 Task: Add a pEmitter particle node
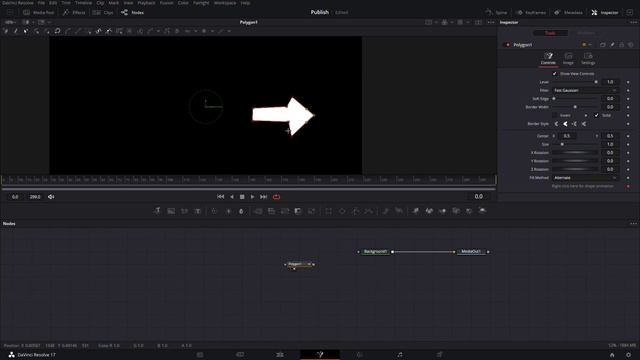click(386, 211)
